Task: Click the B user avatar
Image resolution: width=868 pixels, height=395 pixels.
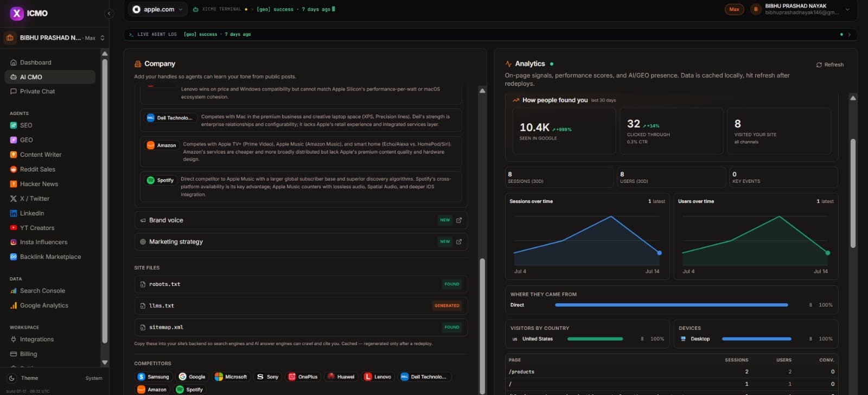Action: [x=755, y=9]
